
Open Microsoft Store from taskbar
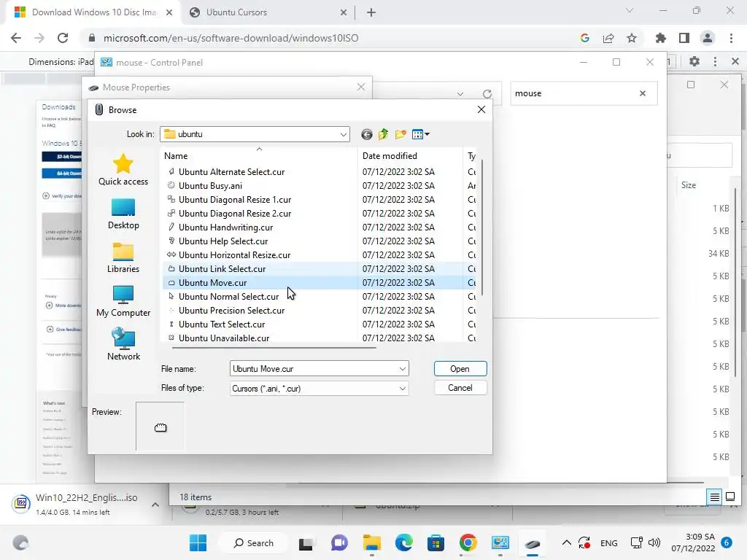[436, 542]
